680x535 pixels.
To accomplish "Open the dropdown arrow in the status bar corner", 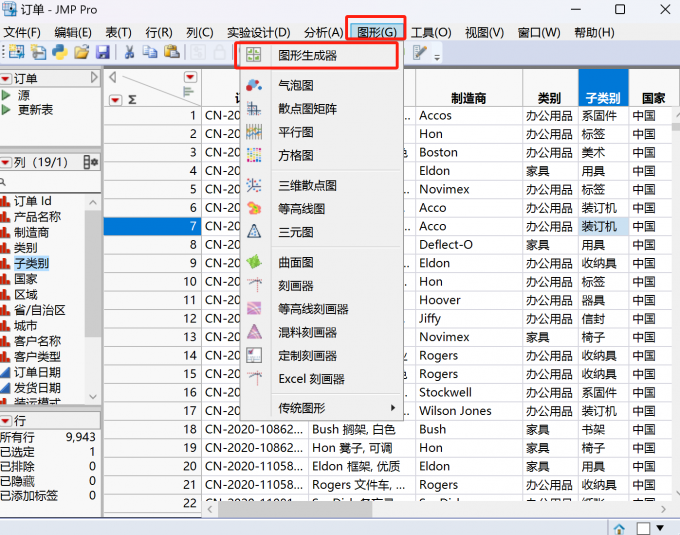I will [x=660, y=528].
